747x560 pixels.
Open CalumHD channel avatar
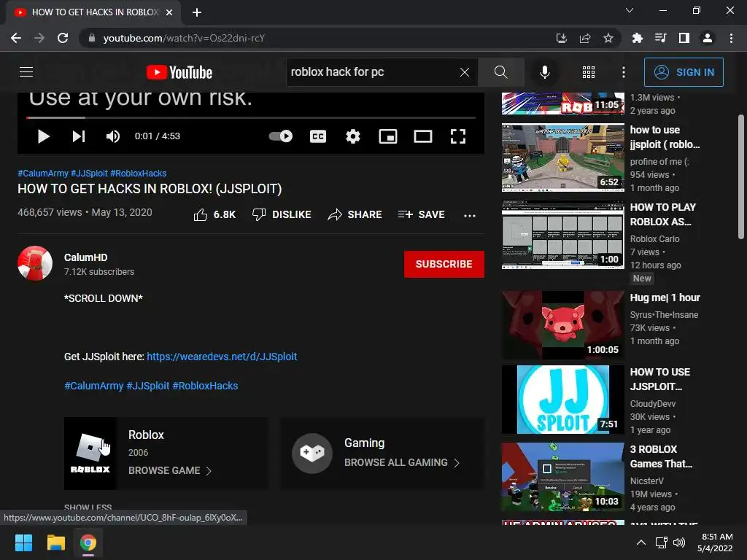pyautogui.click(x=35, y=262)
